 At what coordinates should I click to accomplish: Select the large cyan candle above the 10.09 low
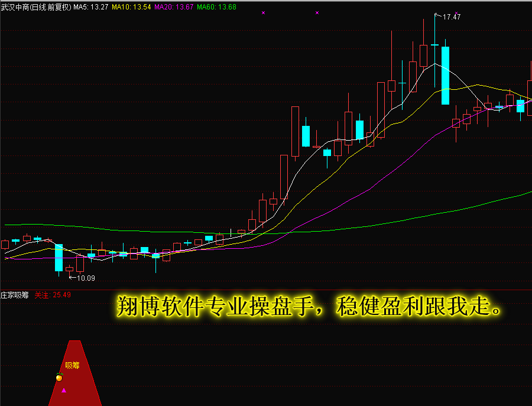coord(59,258)
